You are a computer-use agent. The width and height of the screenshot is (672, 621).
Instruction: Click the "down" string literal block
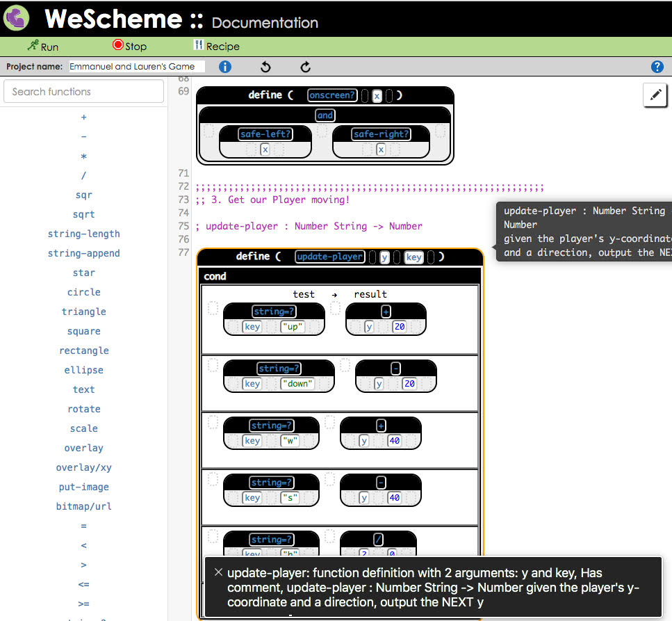click(x=297, y=384)
